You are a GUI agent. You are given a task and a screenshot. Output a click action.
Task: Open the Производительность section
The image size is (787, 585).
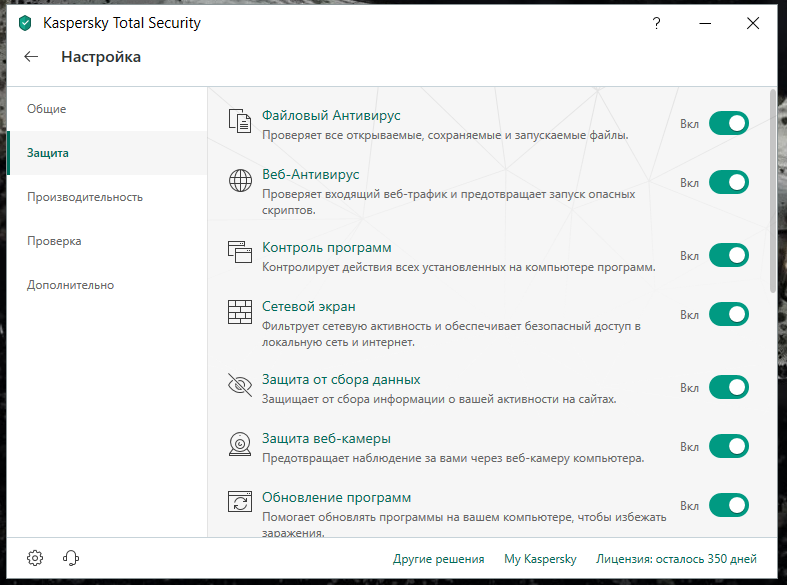pyautogui.click(x=85, y=197)
